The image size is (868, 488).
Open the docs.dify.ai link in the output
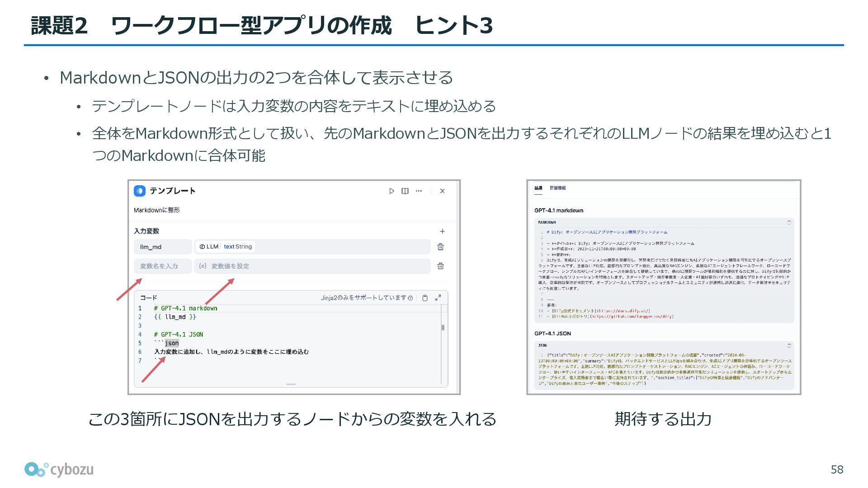pos(624,311)
